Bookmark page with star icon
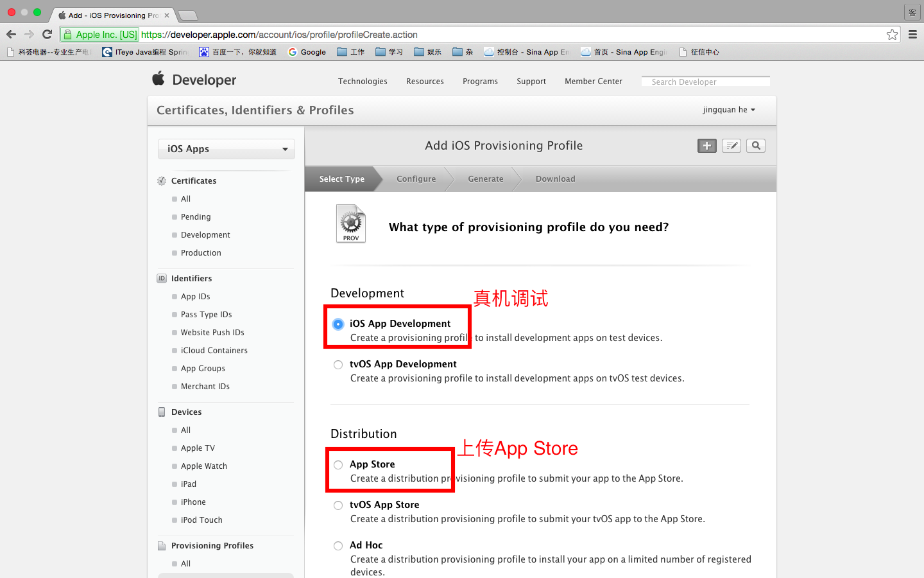The height and width of the screenshot is (578, 924). (892, 35)
